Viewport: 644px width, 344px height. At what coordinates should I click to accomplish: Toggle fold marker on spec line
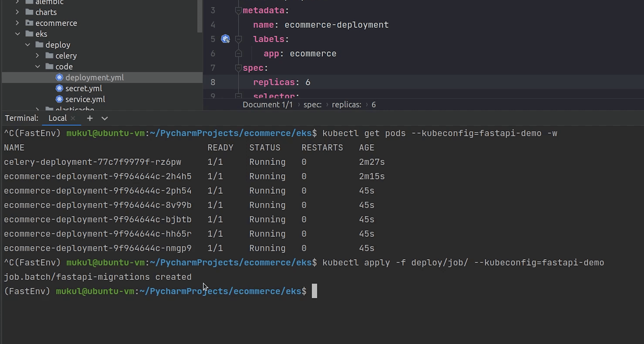238,68
